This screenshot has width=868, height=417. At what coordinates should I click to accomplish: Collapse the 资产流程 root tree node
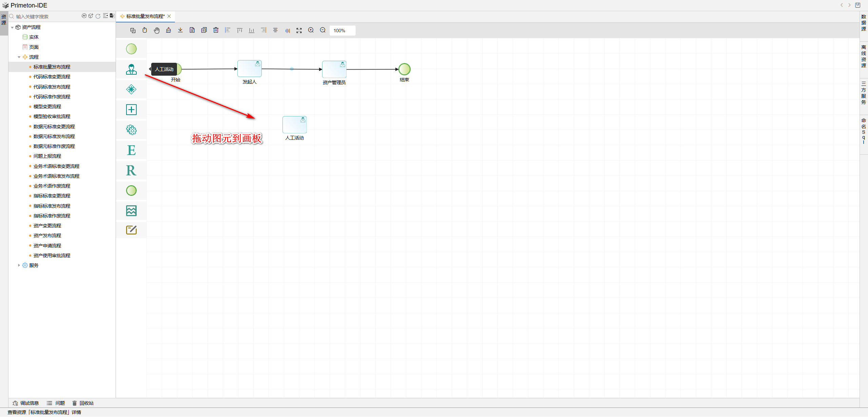[13, 27]
